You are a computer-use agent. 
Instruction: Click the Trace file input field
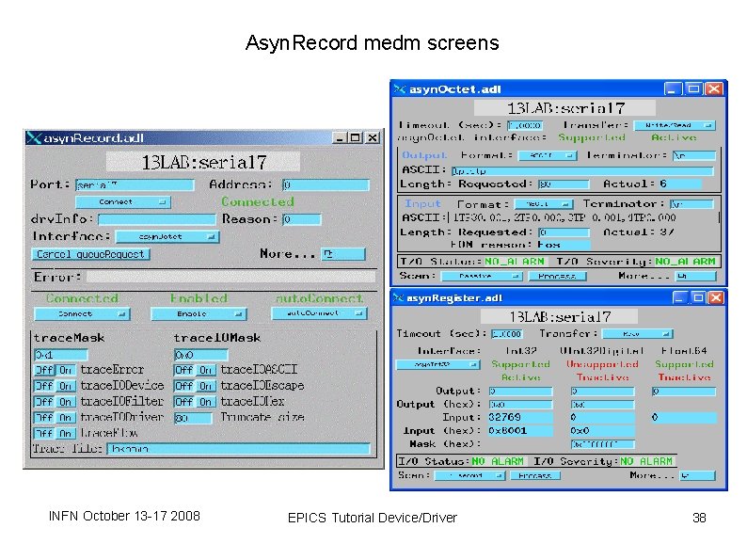(x=239, y=449)
